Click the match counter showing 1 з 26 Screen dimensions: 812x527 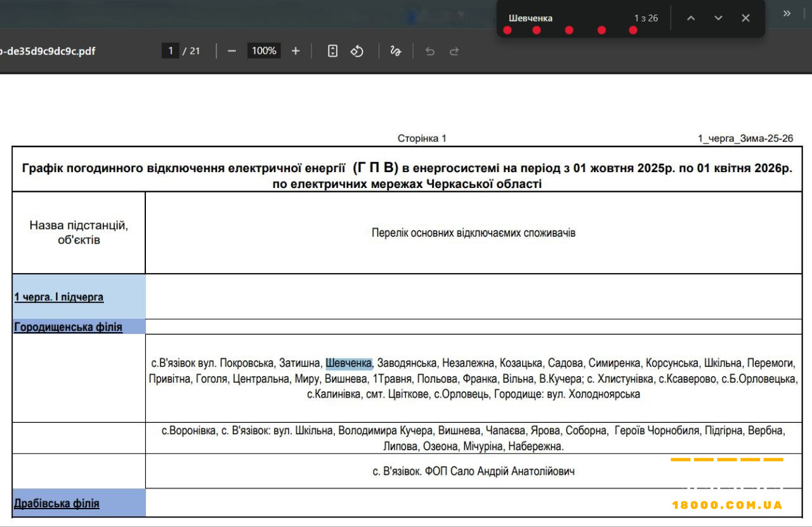click(x=646, y=18)
